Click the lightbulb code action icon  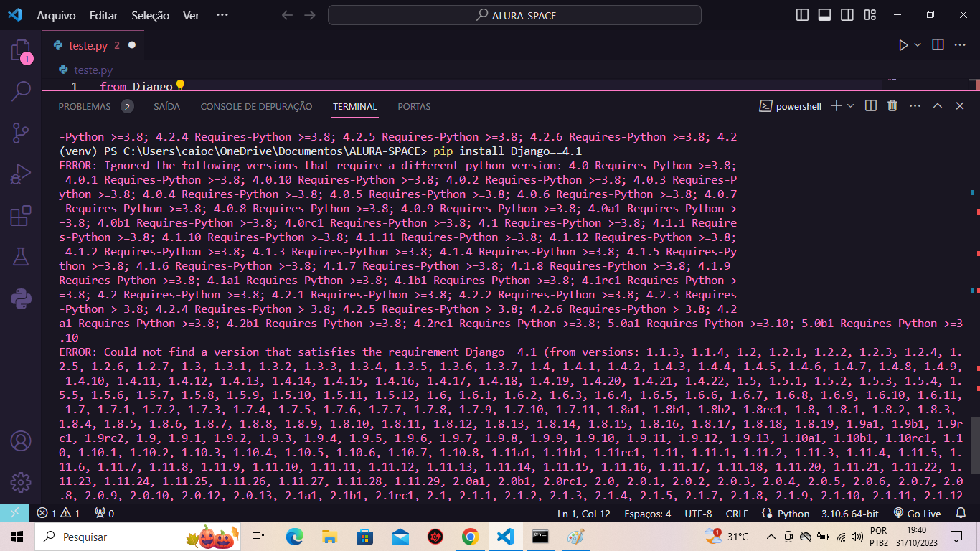click(180, 86)
